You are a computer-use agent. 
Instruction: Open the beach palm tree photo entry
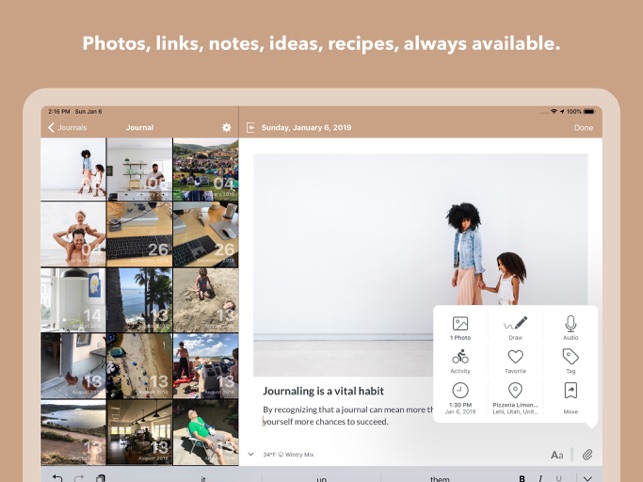(x=139, y=300)
